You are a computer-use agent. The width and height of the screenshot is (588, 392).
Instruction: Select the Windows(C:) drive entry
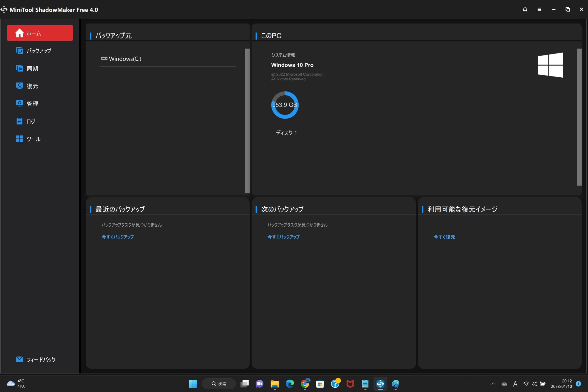click(167, 59)
